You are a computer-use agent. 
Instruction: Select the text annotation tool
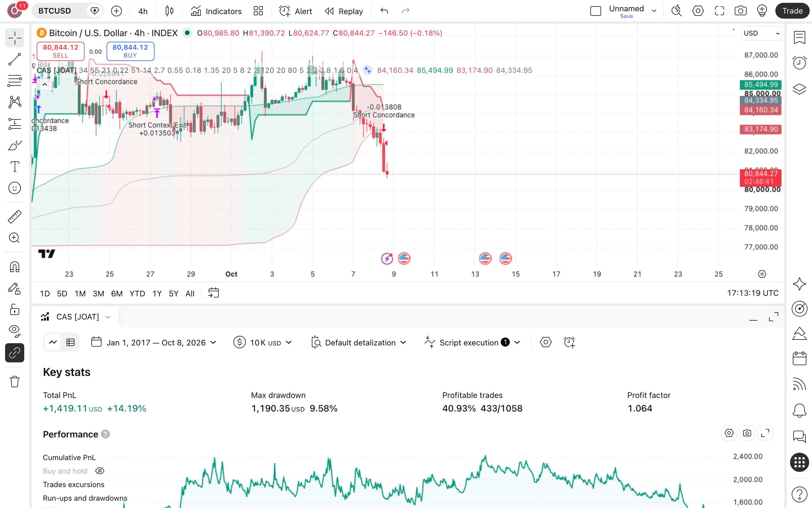[x=14, y=167]
